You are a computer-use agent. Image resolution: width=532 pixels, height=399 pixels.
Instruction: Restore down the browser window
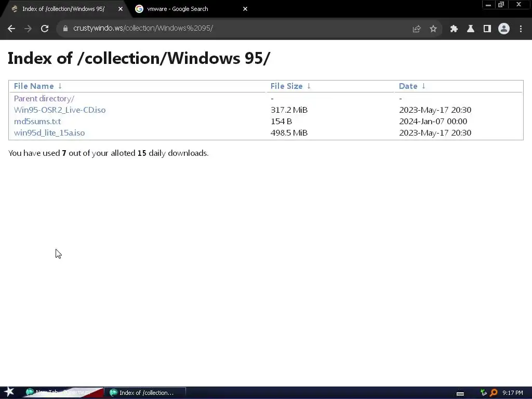[501, 5]
